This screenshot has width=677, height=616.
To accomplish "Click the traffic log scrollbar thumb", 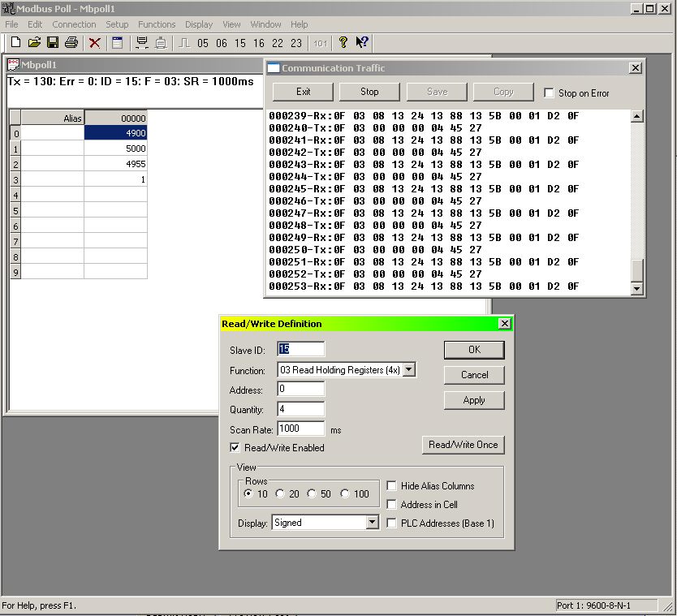I will pos(637,270).
